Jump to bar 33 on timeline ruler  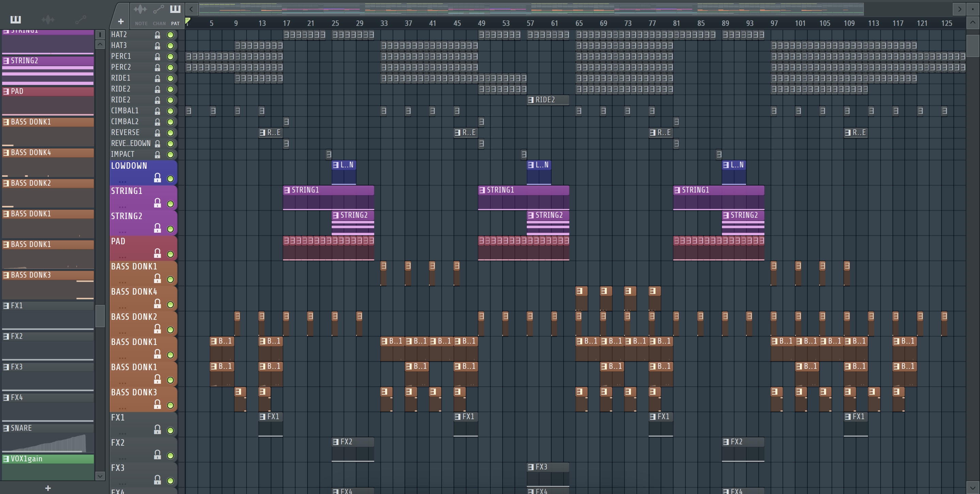pyautogui.click(x=384, y=23)
